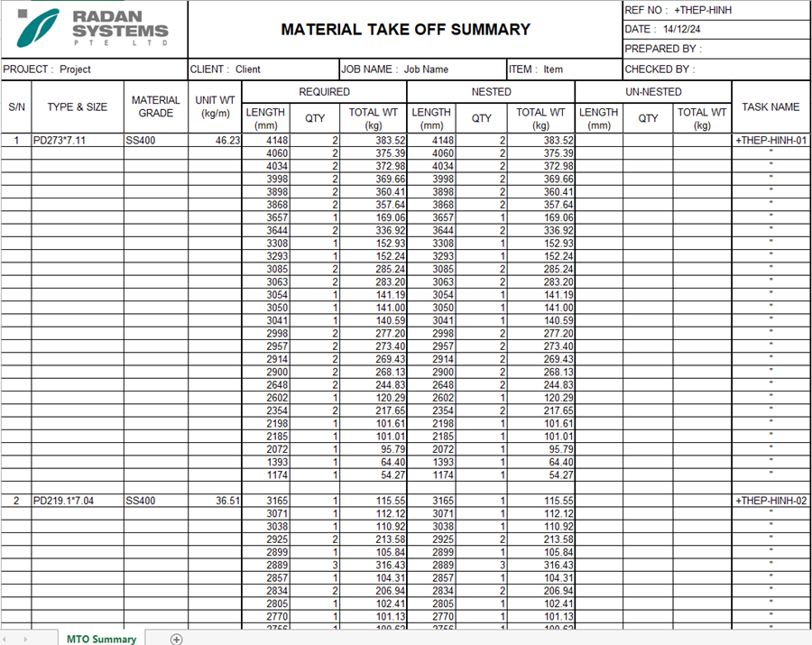Select the required total weight 54.27 cell
The image size is (812, 645).
pyautogui.click(x=374, y=475)
